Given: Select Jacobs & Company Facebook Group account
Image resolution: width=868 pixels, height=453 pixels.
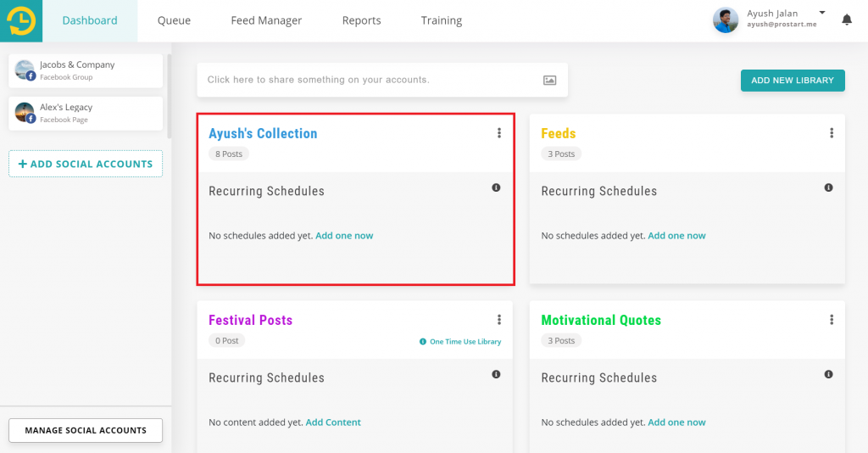Looking at the screenshot, I should (86, 70).
